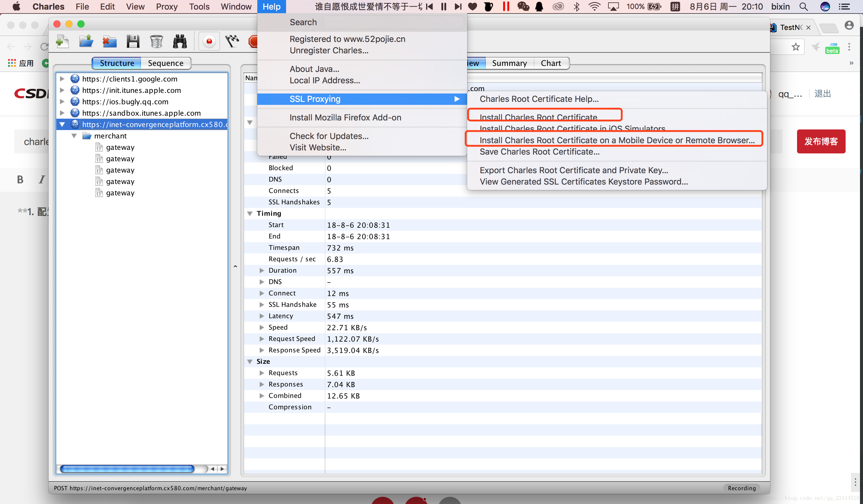Switch to the Structure tab

[117, 63]
